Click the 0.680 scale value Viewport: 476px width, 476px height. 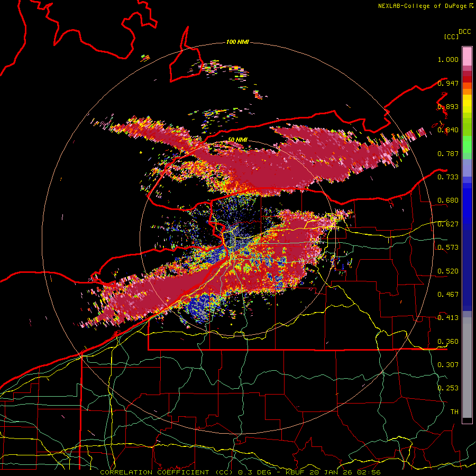coord(448,200)
